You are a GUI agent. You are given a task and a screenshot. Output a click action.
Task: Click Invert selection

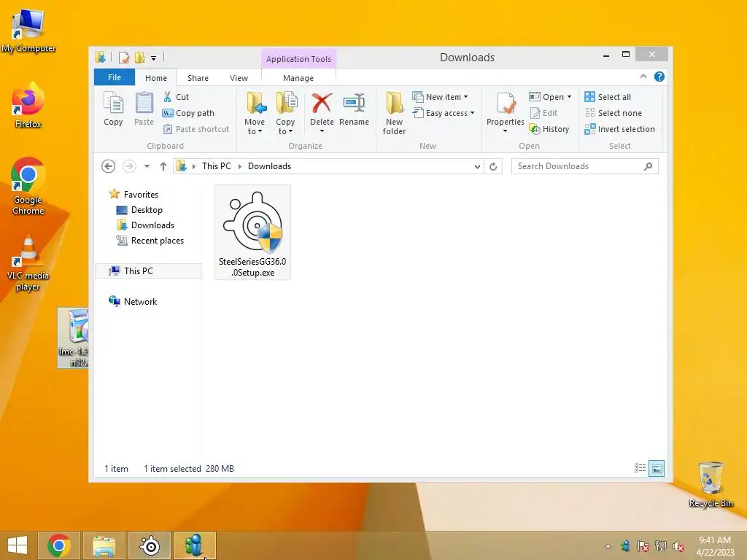click(x=620, y=129)
